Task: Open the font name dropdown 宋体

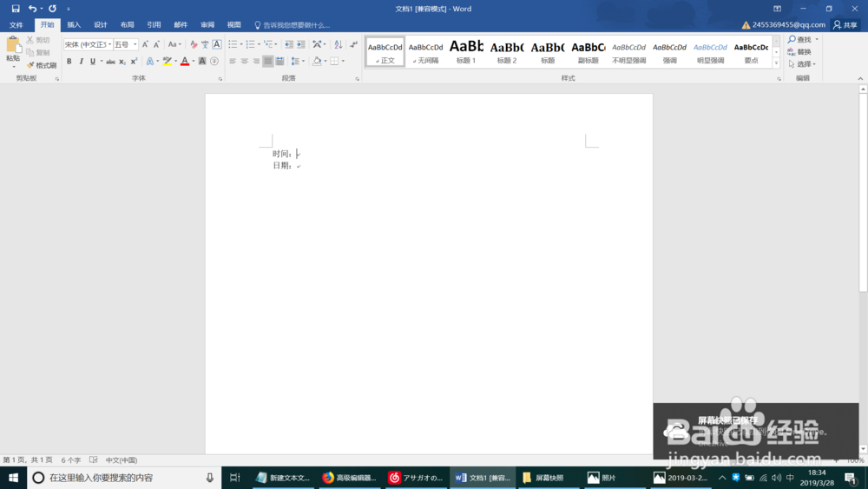Action: point(109,44)
